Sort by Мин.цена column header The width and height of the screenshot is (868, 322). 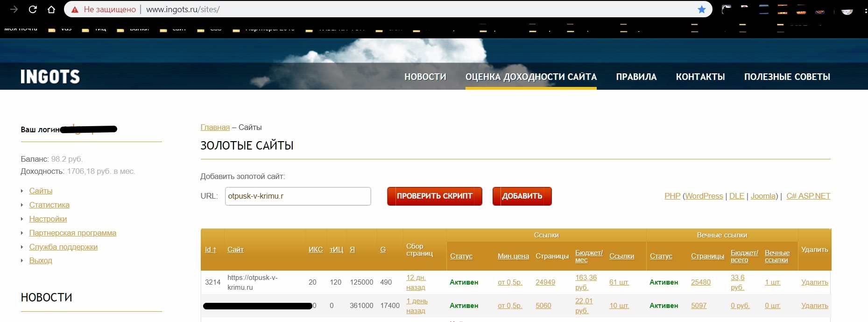point(513,256)
